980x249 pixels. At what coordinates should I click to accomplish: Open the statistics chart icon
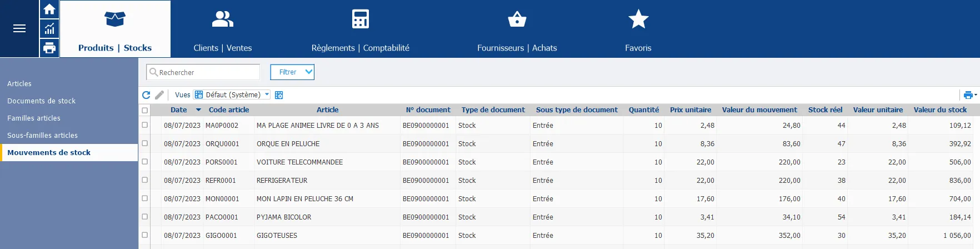(49, 28)
